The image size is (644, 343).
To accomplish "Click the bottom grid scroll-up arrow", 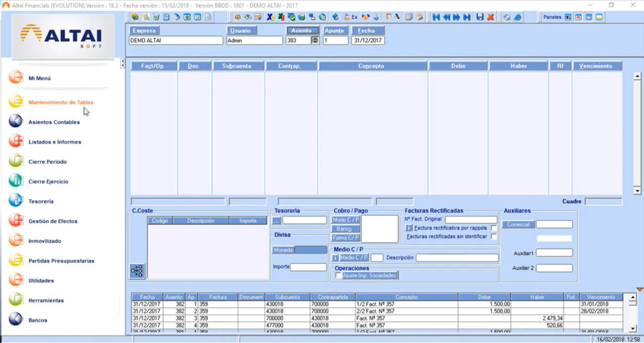I will (633, 298).
